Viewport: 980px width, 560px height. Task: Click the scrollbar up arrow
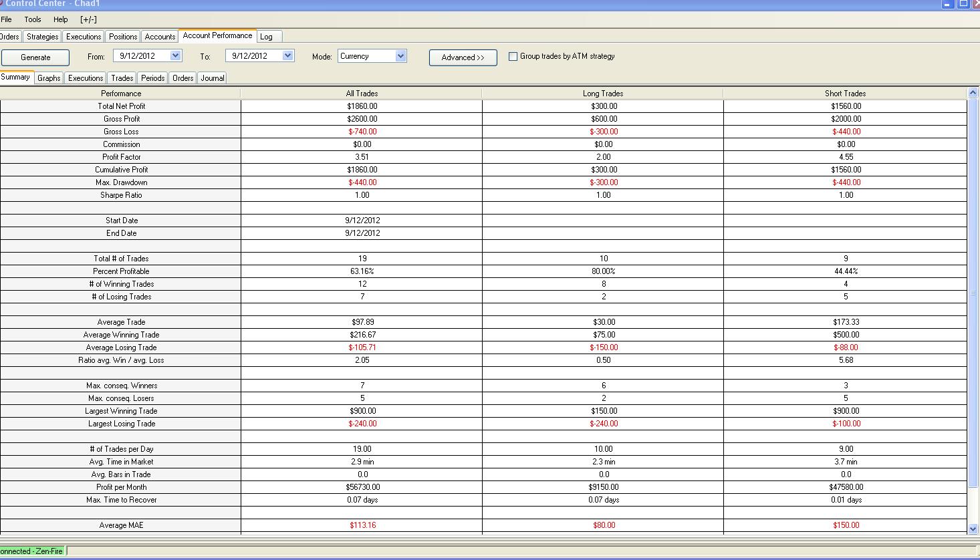coord(973,92)
